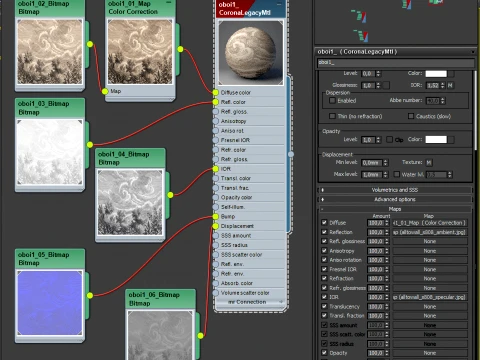The image size is (480, 360).
Task: Click output socket of oboi1_02_Bitmap node
Action: pos(90,44)
